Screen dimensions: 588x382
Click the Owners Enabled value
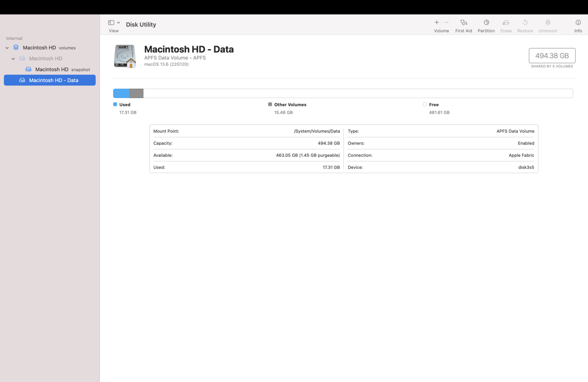tap(526, 143)
